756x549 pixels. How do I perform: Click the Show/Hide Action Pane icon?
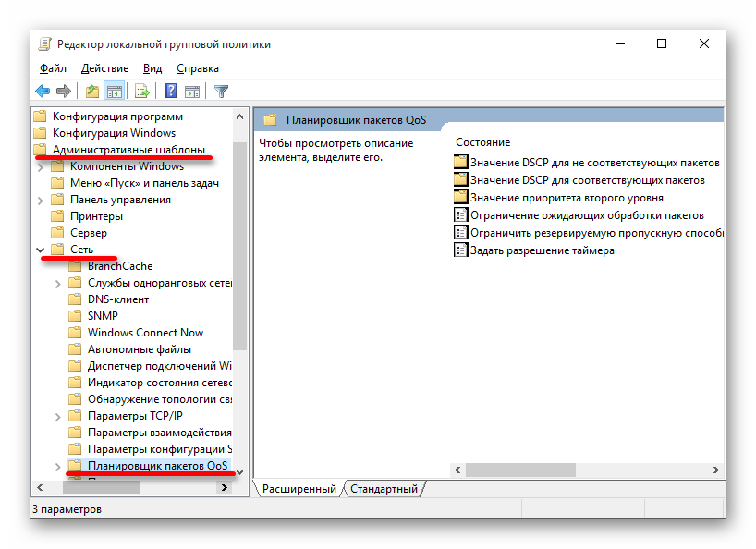(x=192, y=91)
